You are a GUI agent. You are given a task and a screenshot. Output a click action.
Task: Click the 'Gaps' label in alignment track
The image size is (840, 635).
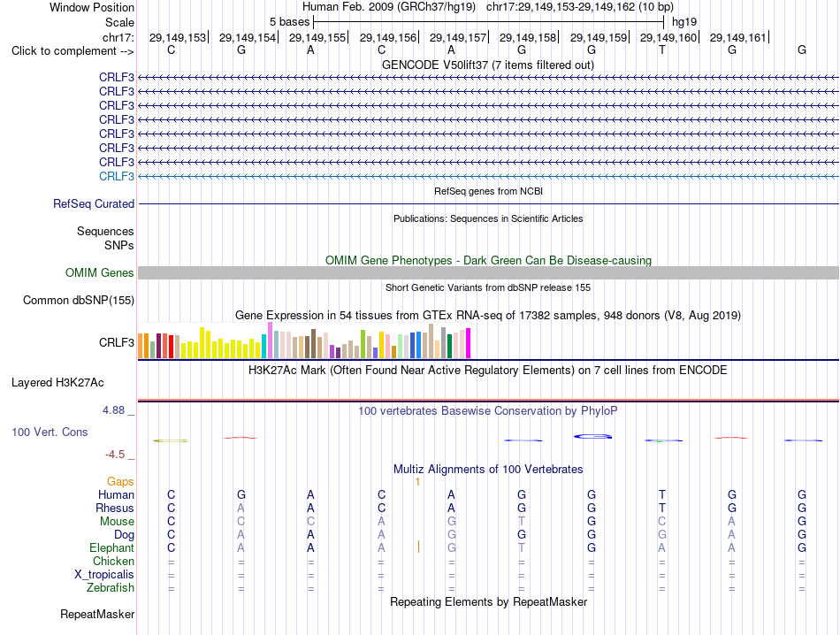[120, 482]
